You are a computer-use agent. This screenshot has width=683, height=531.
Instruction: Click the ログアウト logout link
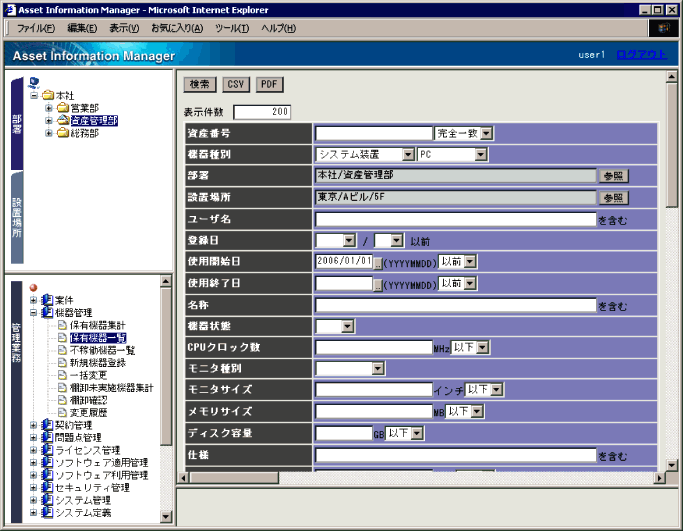pyautogui.click(x=640, y=55)
